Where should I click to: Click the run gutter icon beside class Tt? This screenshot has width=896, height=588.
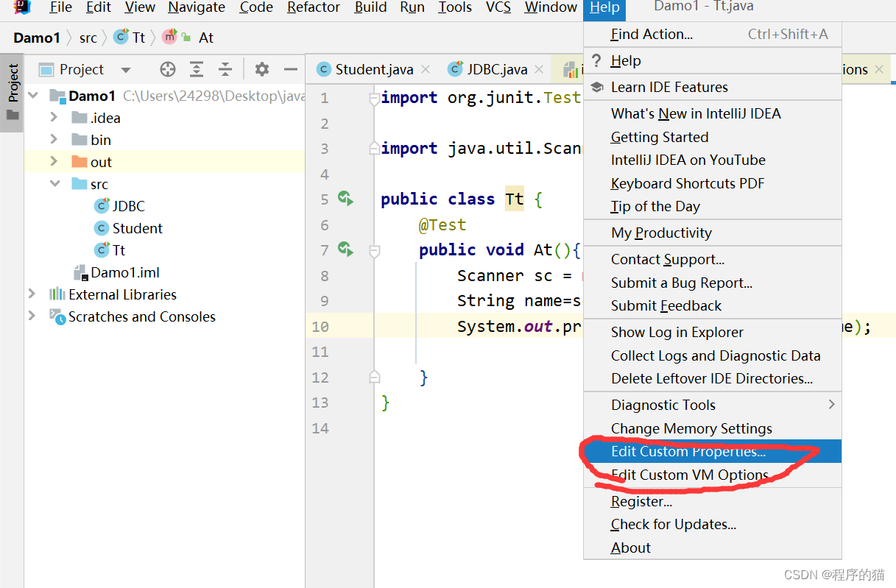[x=345, y=198]
